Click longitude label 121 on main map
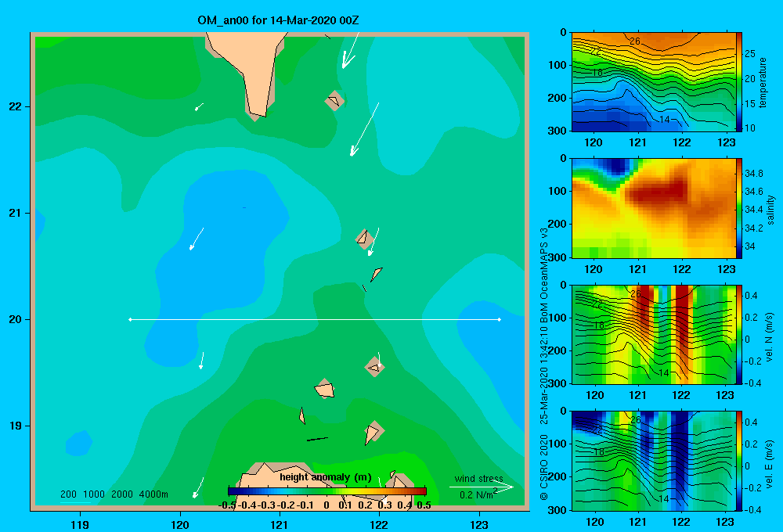 (x=280, y=524)
